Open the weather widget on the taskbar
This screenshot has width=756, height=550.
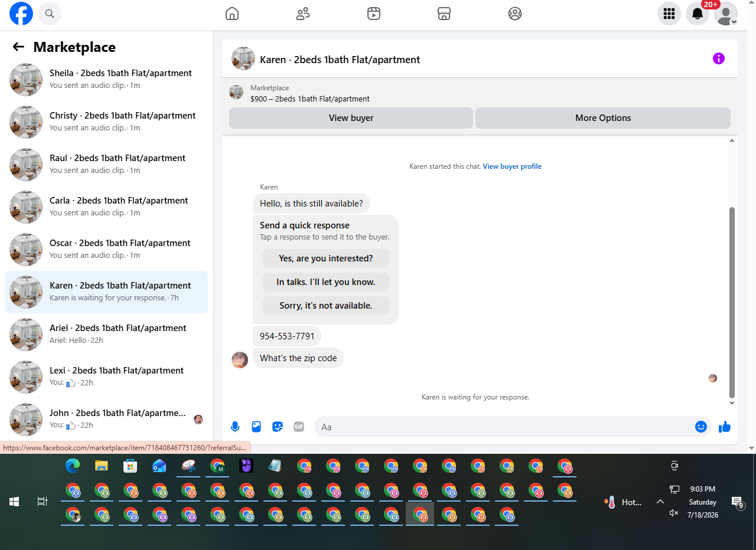623,502
